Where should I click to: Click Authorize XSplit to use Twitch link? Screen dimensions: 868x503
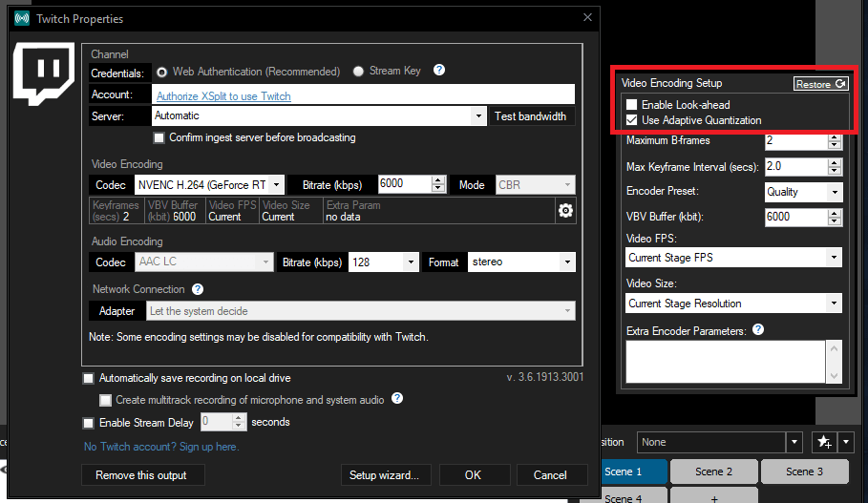click(223, 96)
